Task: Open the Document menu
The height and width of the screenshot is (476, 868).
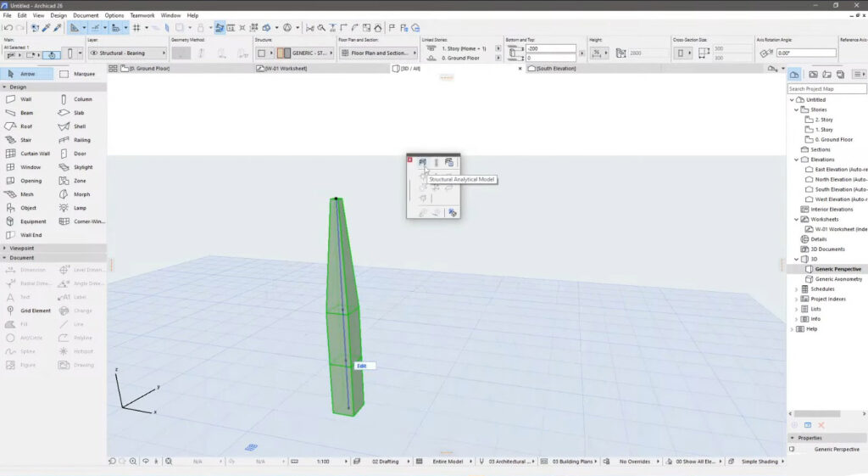Action: [86, 15]
